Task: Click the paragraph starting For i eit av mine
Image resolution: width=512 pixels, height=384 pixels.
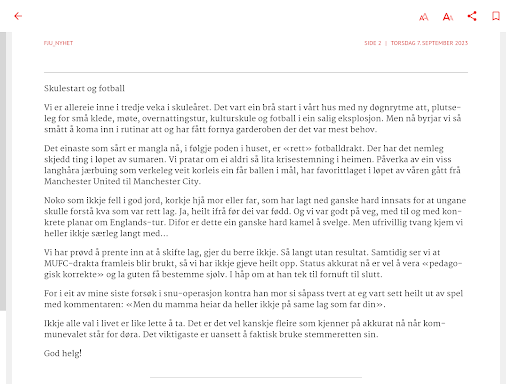Action: (256, 299)
